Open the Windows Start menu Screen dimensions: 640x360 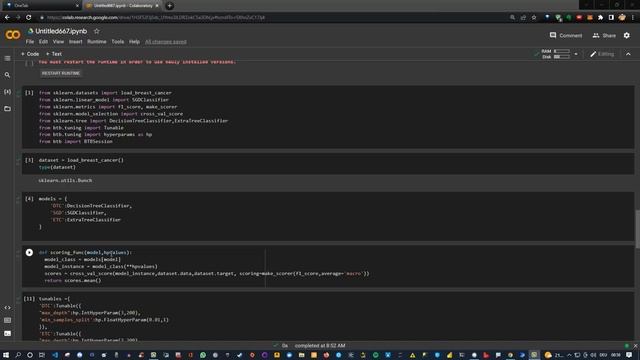tap(6, 355)
